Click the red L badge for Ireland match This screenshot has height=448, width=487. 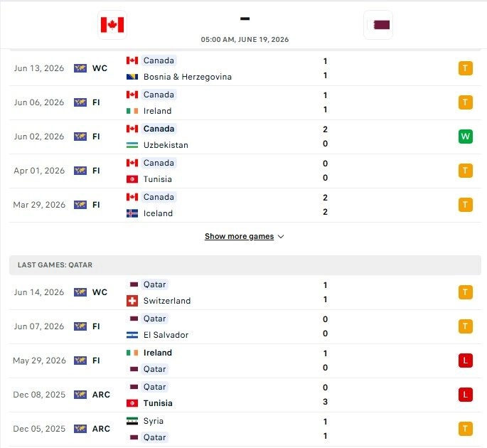pos(465,361)
